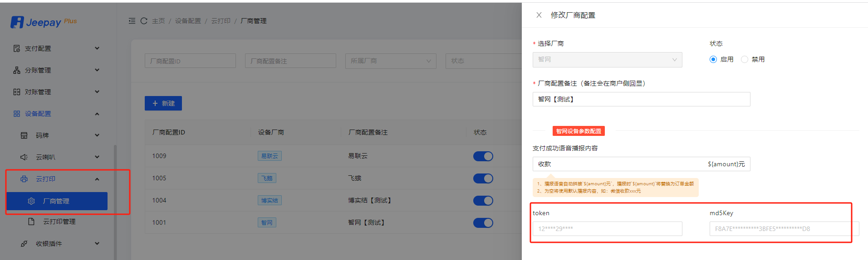Viewport: 868px width, 260px height.
Task: Collapse the 云打印 submenu
Action: [97, 179]
